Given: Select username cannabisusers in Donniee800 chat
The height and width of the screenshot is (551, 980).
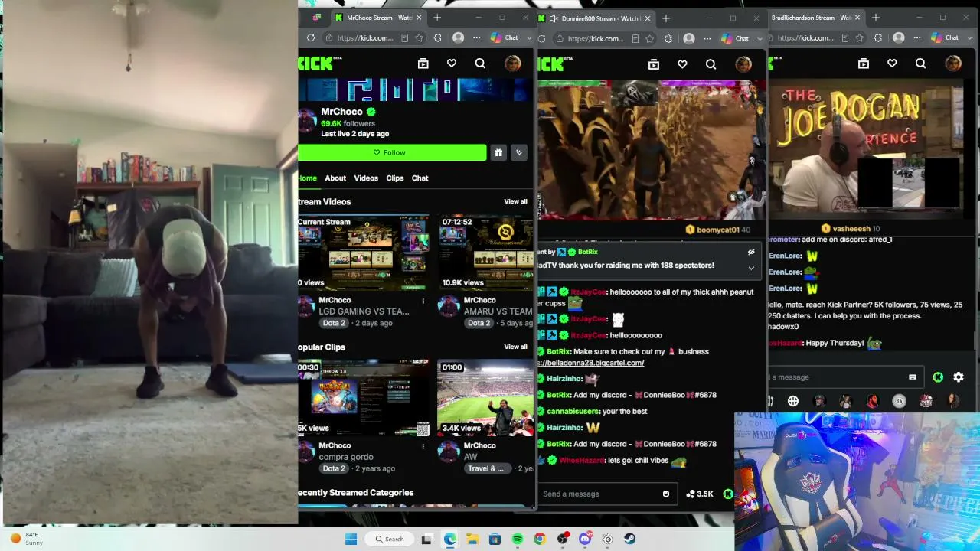Looking at the screenshot, I should 573,412.
